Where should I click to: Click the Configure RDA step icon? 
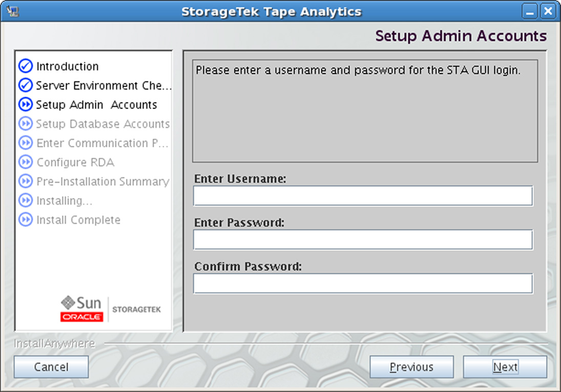(26, 162)
